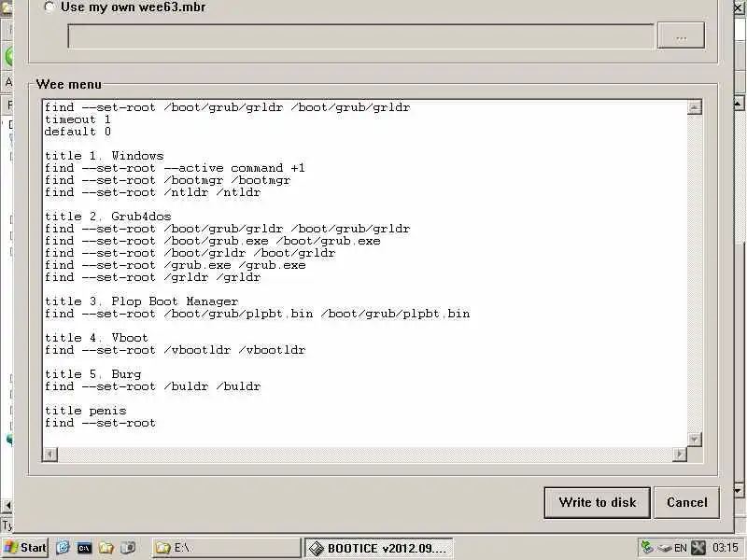Click the Wee menu vertical scrollbar up arrow
747x560 pixels.
coord(695,107)
